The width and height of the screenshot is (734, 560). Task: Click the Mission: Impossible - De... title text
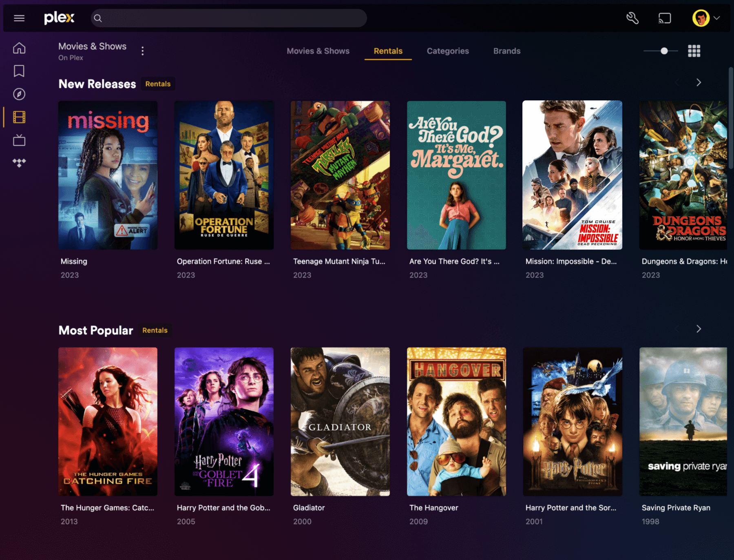[x=571, y=261]
